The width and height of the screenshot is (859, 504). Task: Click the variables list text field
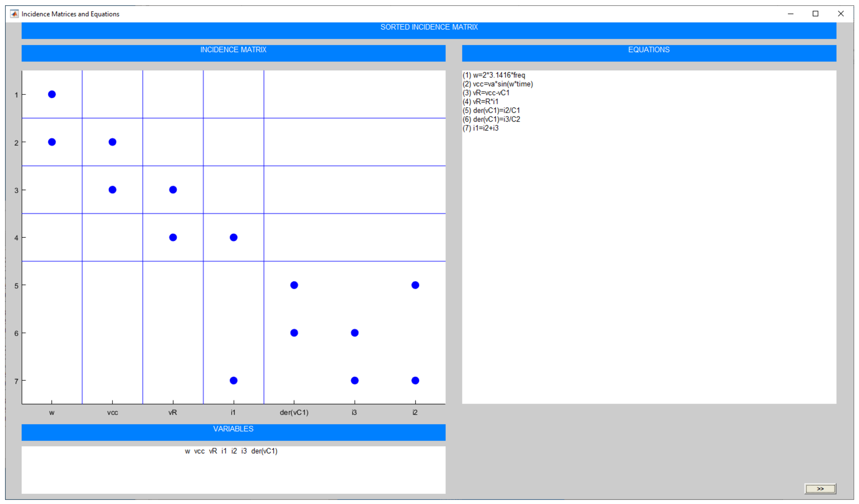[x=233, y=470]
